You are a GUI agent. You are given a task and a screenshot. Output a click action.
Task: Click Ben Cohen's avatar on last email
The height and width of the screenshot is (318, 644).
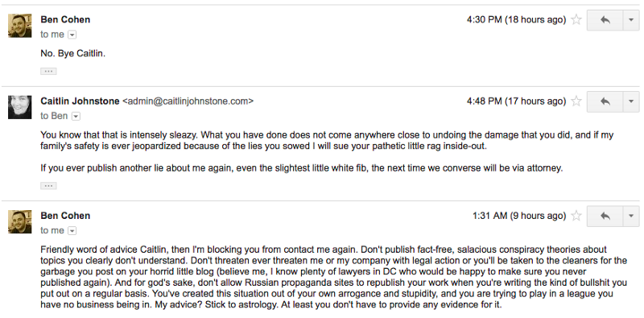[19, 221]
